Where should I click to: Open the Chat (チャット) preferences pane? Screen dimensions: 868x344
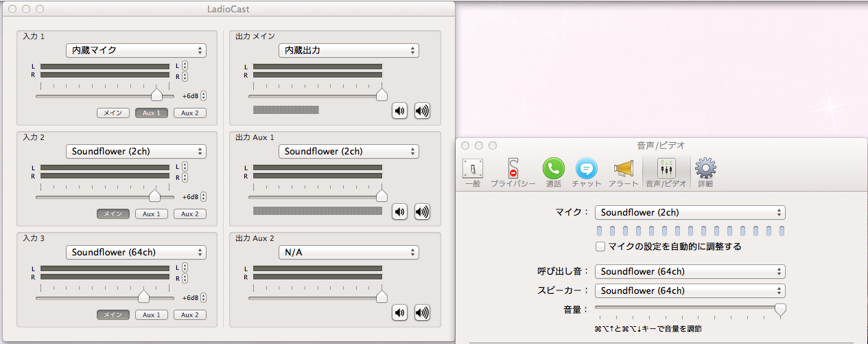pos(587,172)
